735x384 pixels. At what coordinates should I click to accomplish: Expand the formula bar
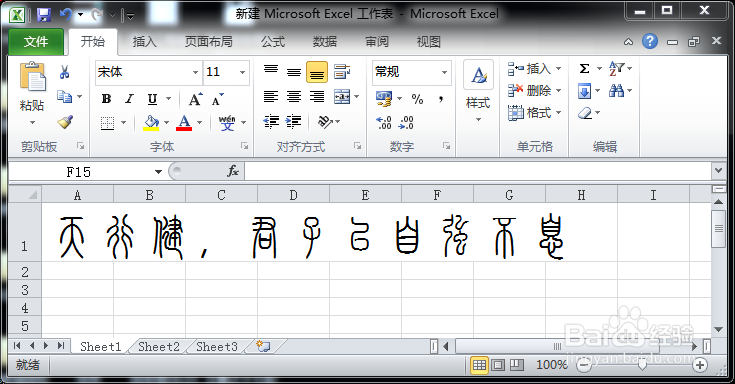(718, 171)
